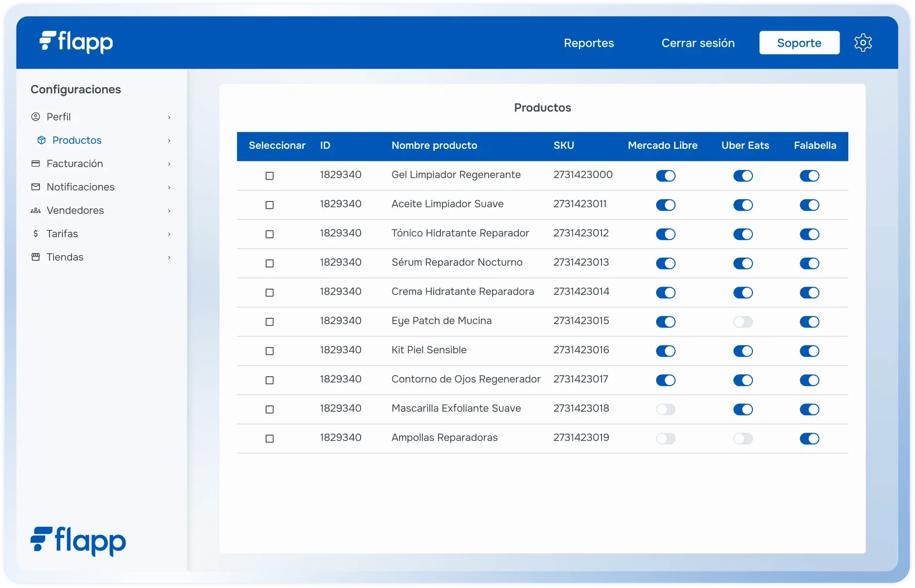915x588 pixels.
Task: Expand the Tiendas chevron arrow
Action: click(169, 257)
